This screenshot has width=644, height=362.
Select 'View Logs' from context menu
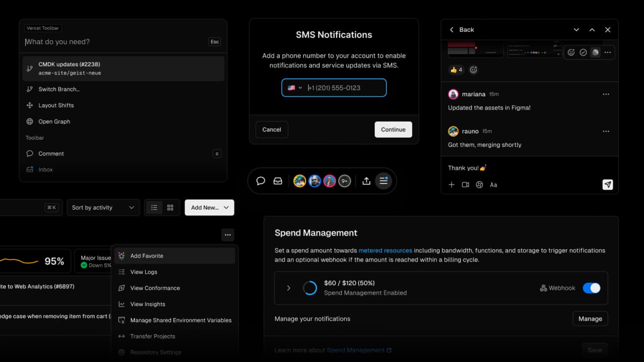143,272
